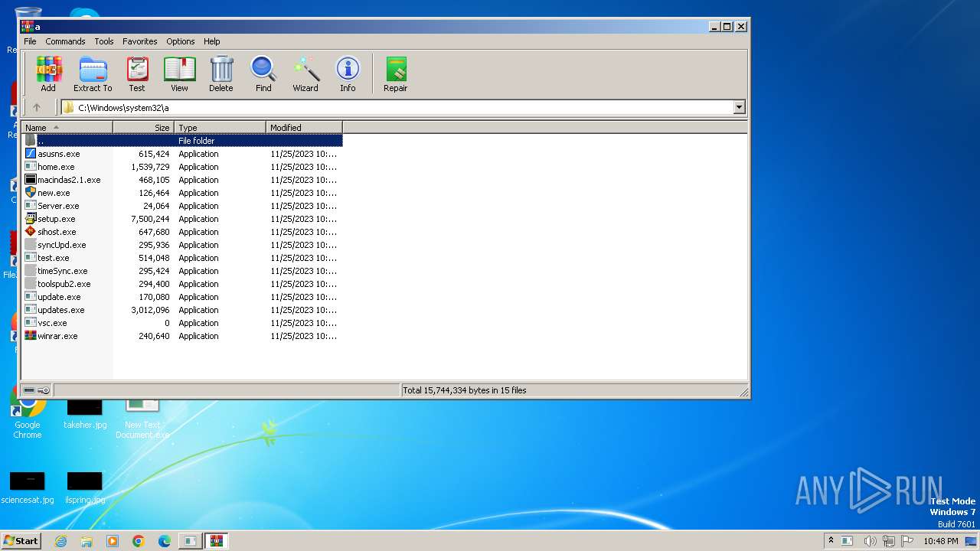Select the setup.exe installer icon
This screenshot has width=980, height=551.
click(x=31, y=219)
